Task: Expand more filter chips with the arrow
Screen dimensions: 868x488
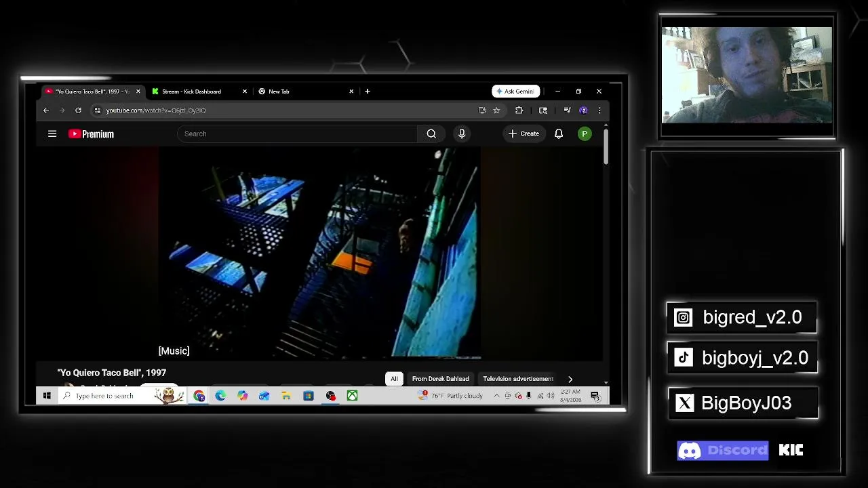Action: coord(570,380)
